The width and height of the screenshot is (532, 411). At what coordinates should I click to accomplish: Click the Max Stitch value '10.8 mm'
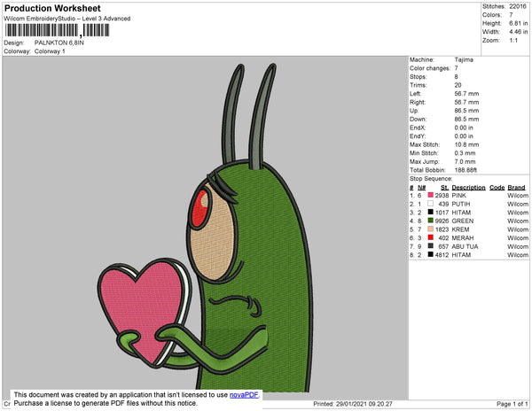pos(466,144)
